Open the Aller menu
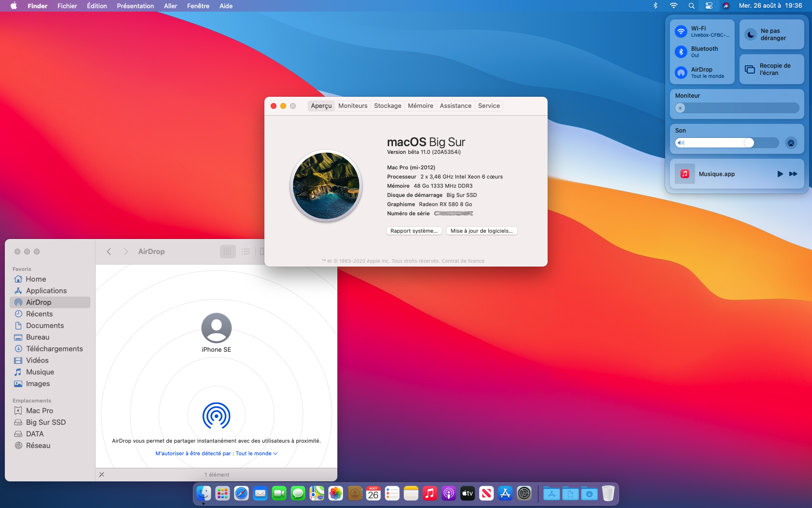 point(171,6)
